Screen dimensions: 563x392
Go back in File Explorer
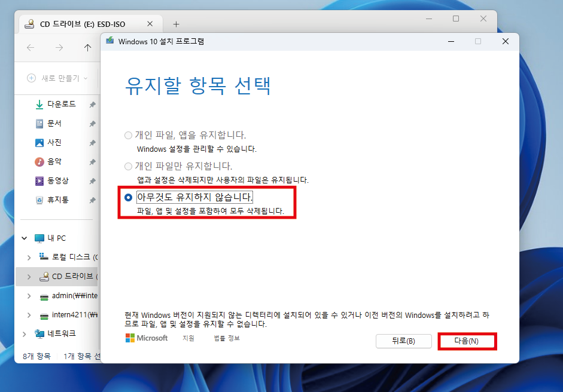[x=31, y=48]
